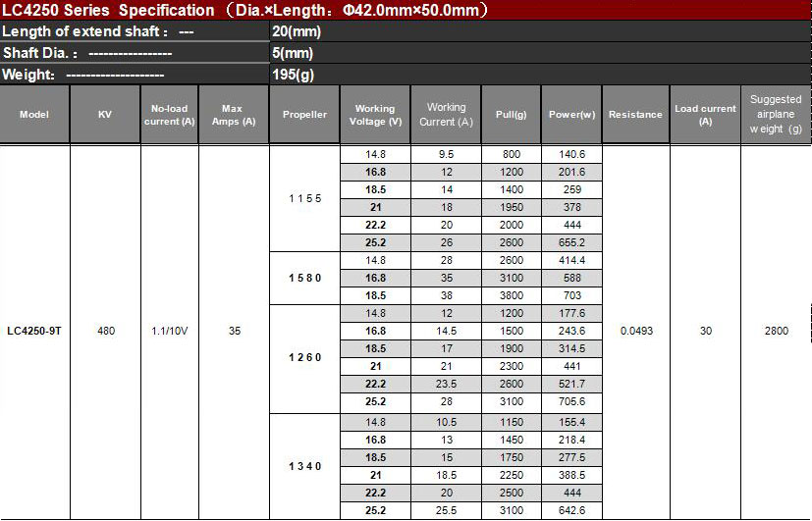812x521 pixels.
Task: Select the 0.0493 resistance value
Action: tap(636, 331)
